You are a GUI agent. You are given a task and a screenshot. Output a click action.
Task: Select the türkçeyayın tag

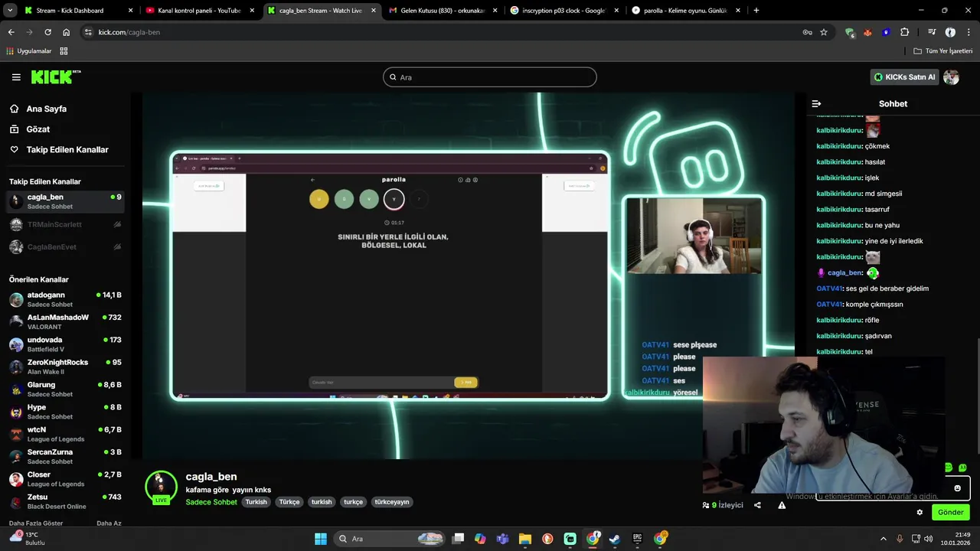coord(391,502)
